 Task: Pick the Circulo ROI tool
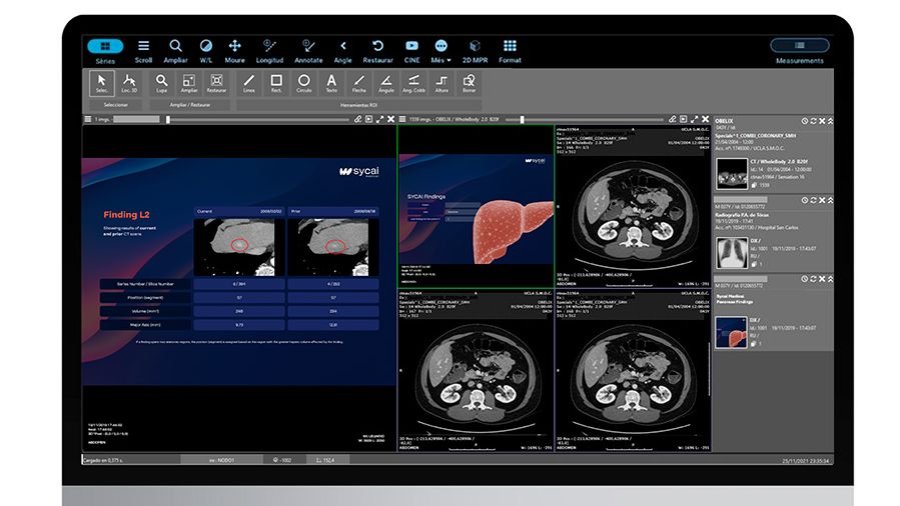point(304,83)
